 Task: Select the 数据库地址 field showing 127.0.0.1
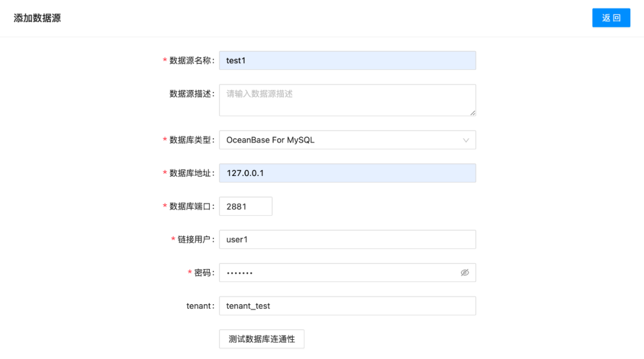pos(348,173)
